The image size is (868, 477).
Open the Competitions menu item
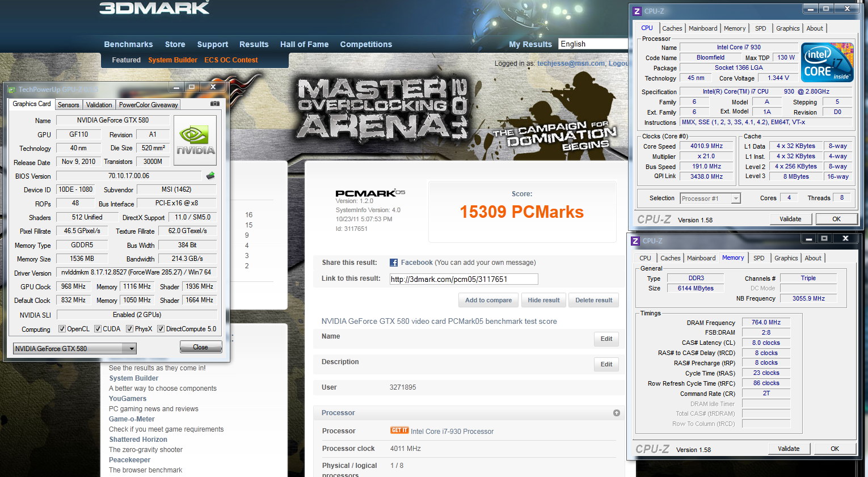[366, 44]
